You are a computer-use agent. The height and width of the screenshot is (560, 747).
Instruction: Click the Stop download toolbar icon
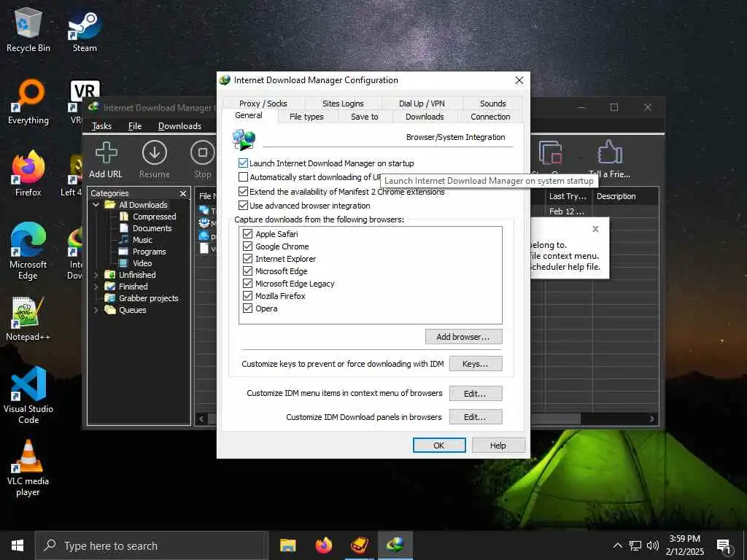pos(203,160)
